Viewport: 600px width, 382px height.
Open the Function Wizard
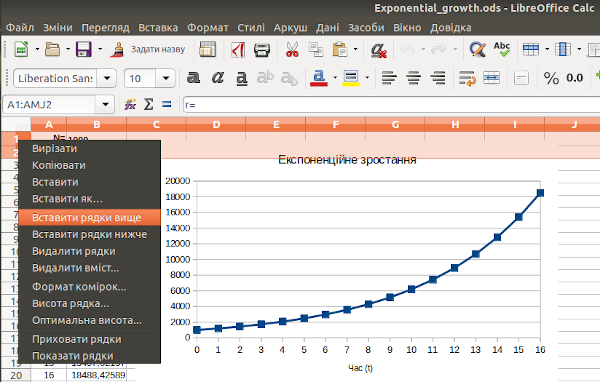(130, 104)
